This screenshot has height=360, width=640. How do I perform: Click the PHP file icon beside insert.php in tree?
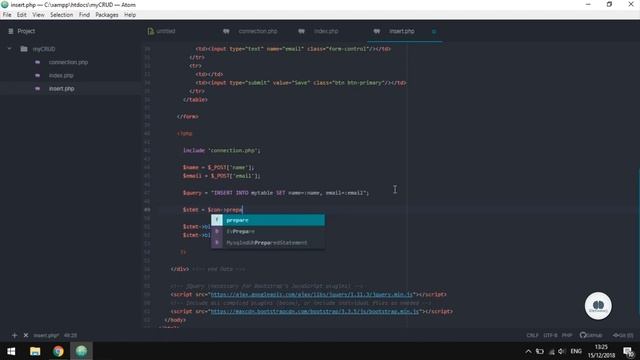pyautogui.click(x=38, y=89)
